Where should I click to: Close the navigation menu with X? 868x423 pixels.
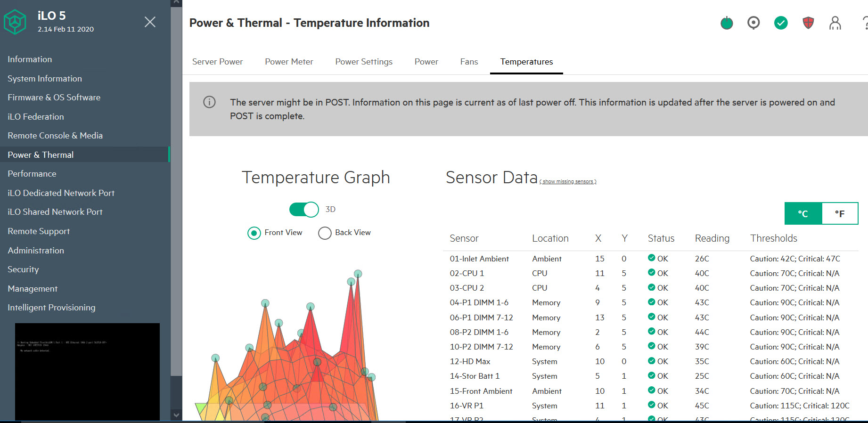click(x=150, y=22)
